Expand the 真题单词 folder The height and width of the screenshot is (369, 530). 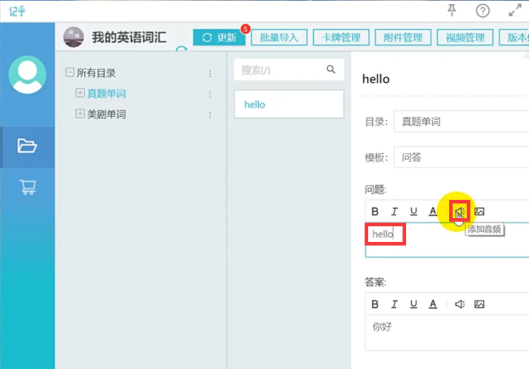[x=80, y=93]
